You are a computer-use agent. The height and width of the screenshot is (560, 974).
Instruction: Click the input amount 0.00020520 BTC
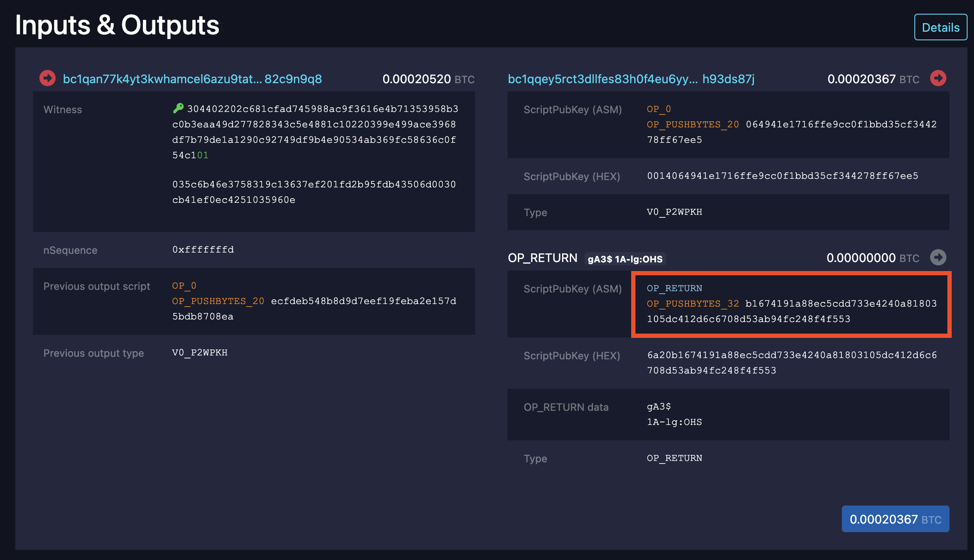coord(417,79)
